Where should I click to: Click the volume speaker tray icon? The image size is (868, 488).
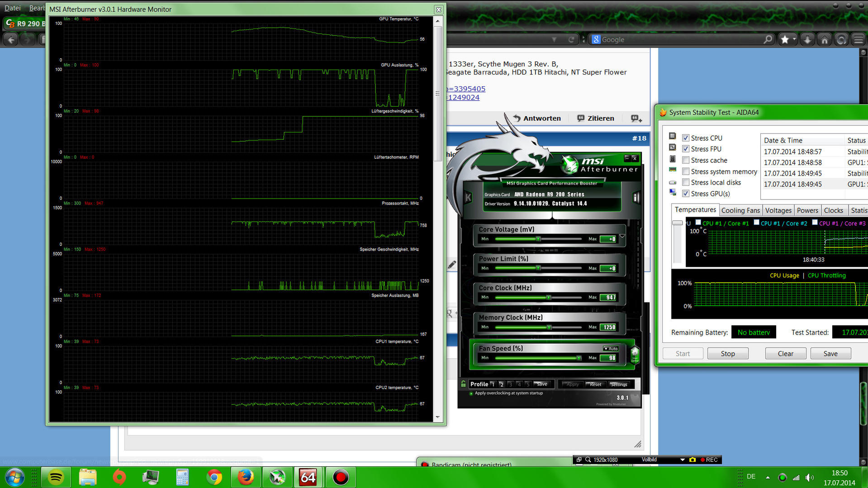(x=810, y=478)
